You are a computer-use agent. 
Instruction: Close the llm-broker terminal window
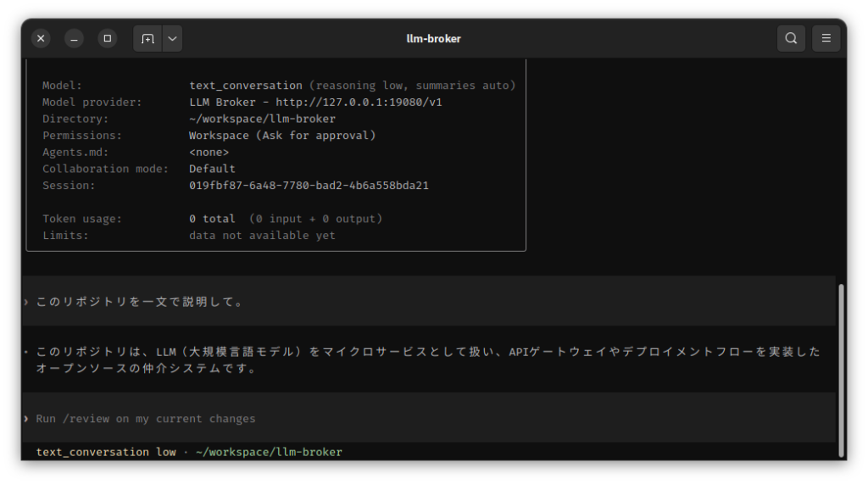click(x=41, y=38)
